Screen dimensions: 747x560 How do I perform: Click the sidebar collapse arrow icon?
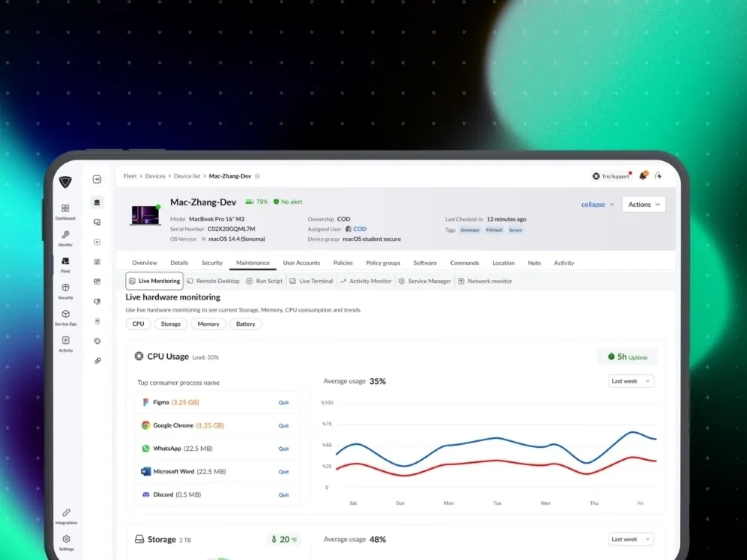[x=96, y=179]
